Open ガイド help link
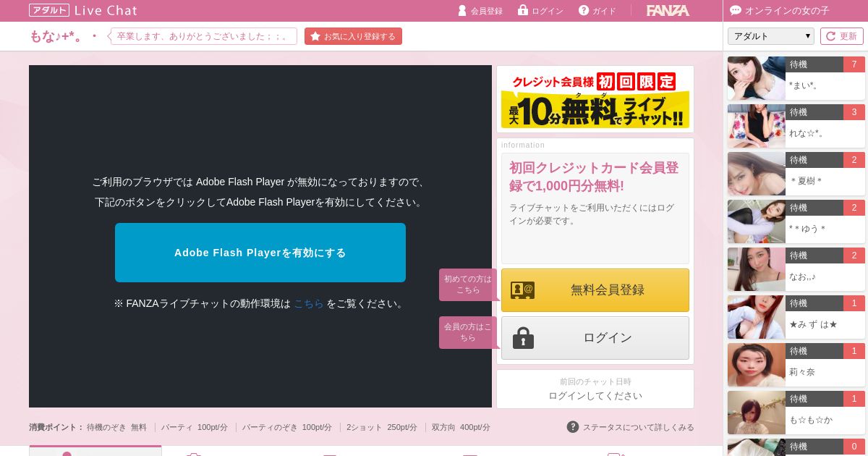Screen dimensions: 868x456 [x=597, y=11]
